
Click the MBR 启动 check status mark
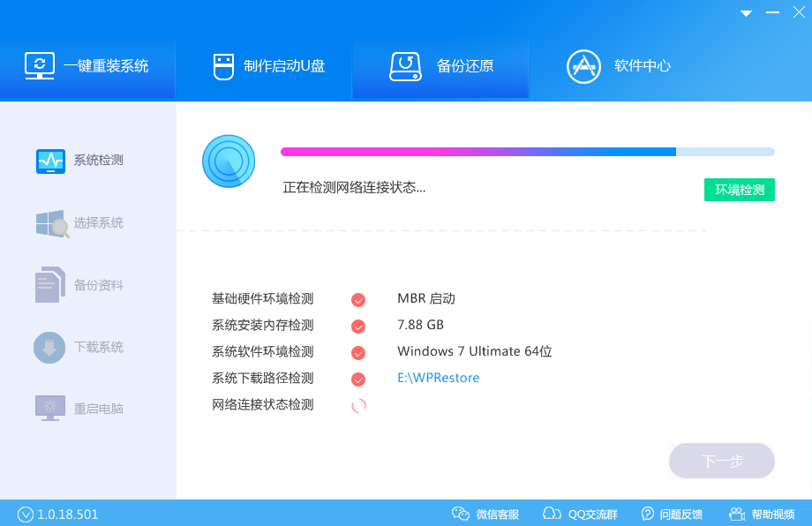357,299
